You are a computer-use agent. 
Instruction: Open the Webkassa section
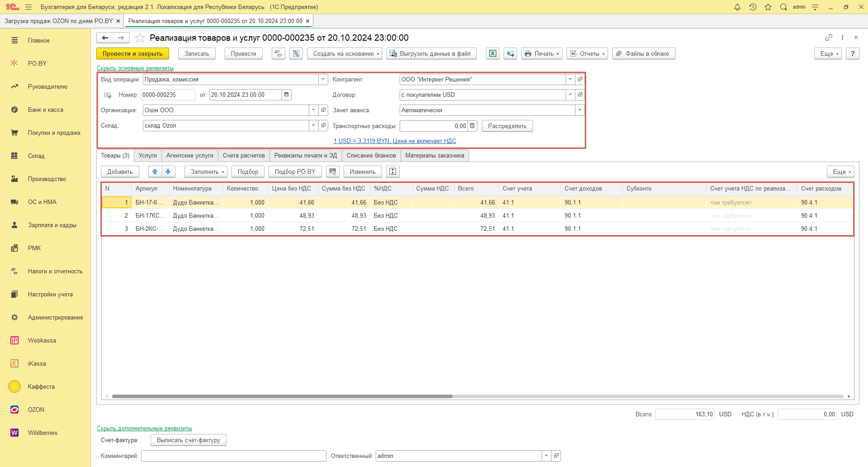tap(42, 341)
